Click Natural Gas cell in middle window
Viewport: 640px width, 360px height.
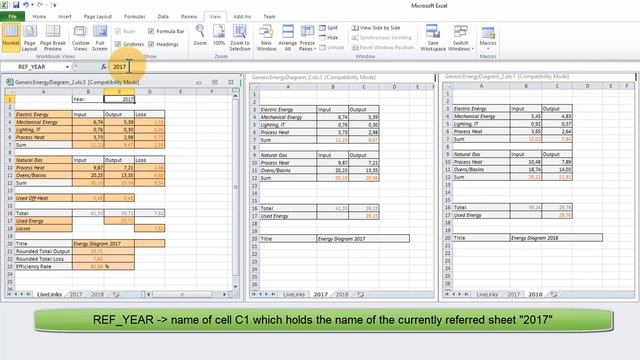pyautogui.click(x=288, y=155)
